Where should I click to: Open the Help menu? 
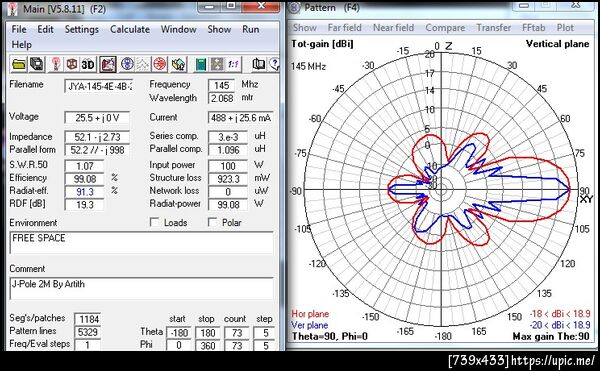(x=21, y=45)
